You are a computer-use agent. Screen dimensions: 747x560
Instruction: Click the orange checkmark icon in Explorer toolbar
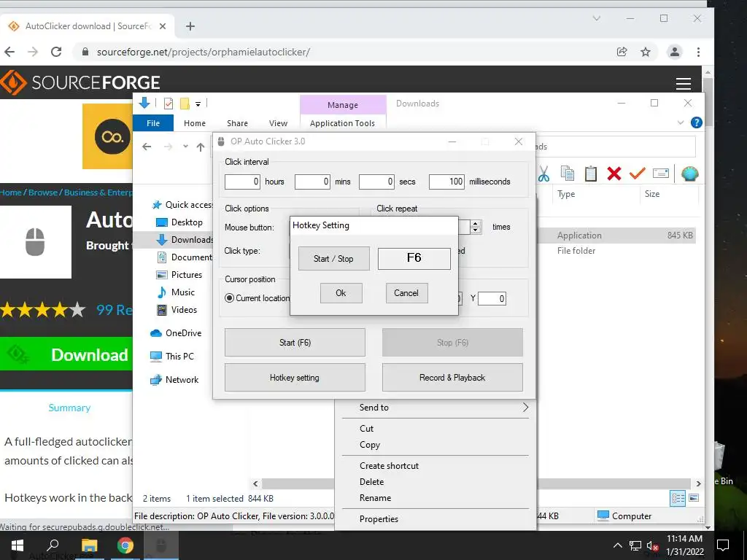click(x=637, y=174)
